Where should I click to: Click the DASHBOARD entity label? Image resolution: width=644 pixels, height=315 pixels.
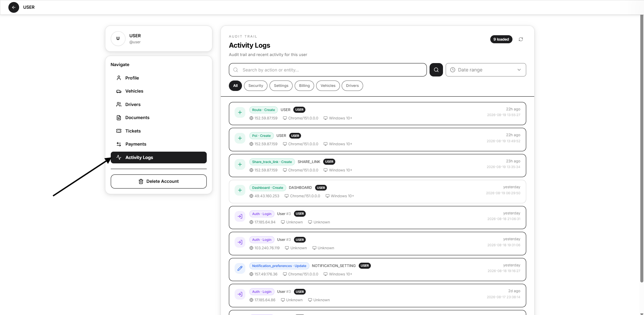point(300,188)
